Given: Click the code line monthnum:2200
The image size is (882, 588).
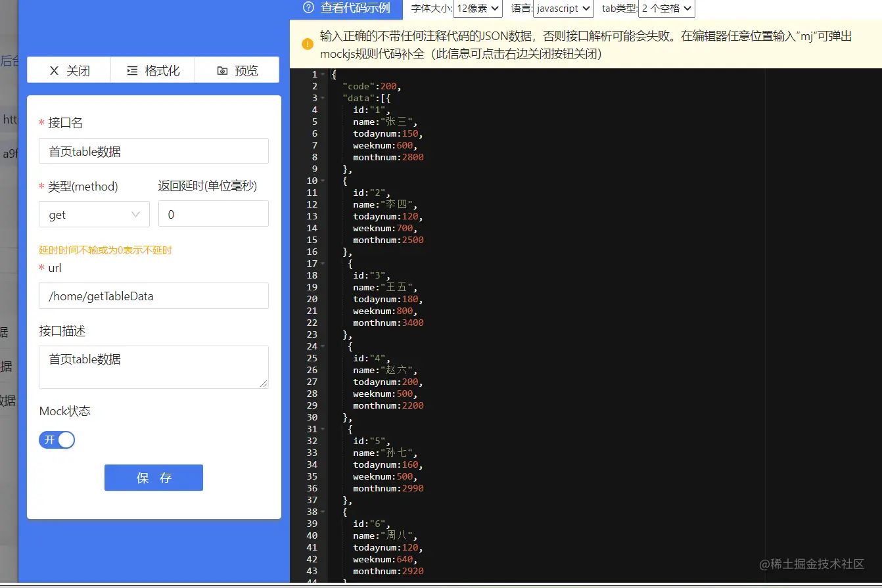Looking at the screenshot, I should click(x=388, y=405).
